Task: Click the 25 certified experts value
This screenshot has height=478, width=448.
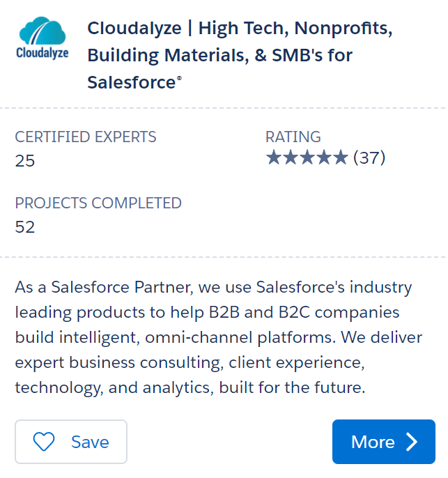Action: (x=25, y=161)
